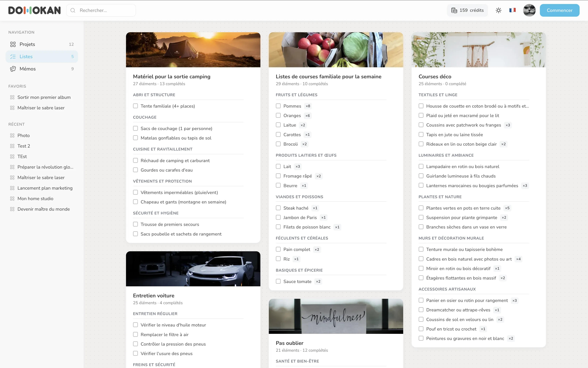Click the icon beside favorite Maîtriser le sabre laser
The width and height of the screenshot is (588, 368).
[x=12, y=108]
